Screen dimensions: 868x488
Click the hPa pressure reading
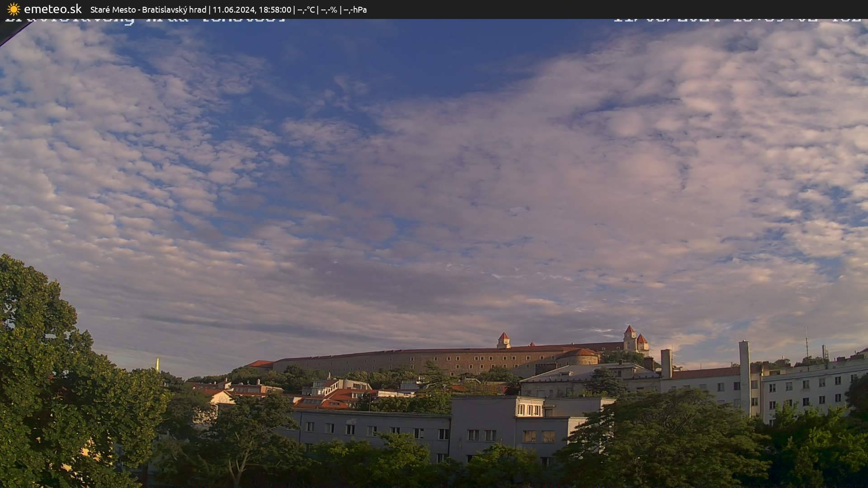coord(355,9)
